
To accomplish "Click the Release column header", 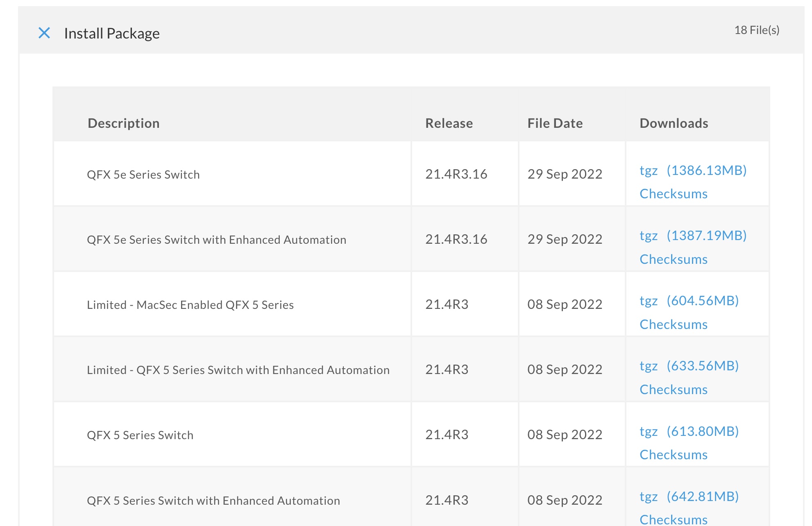I will (449, 123).
